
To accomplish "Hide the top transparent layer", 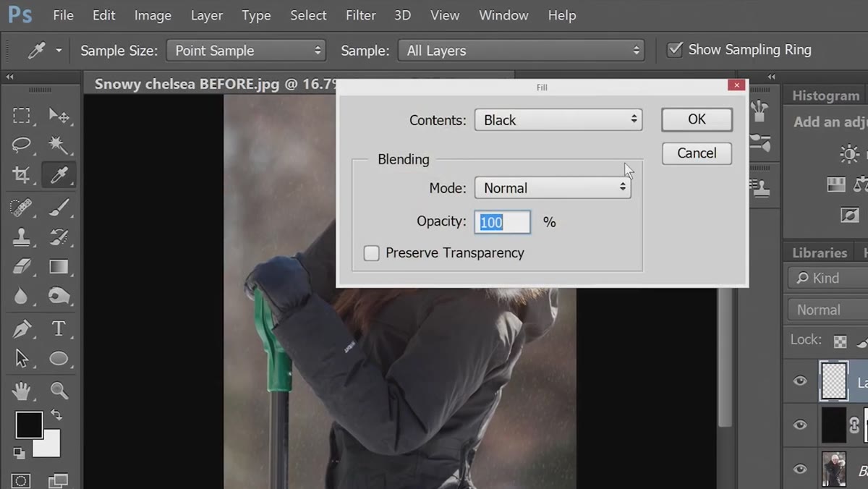I will point(800,380).
